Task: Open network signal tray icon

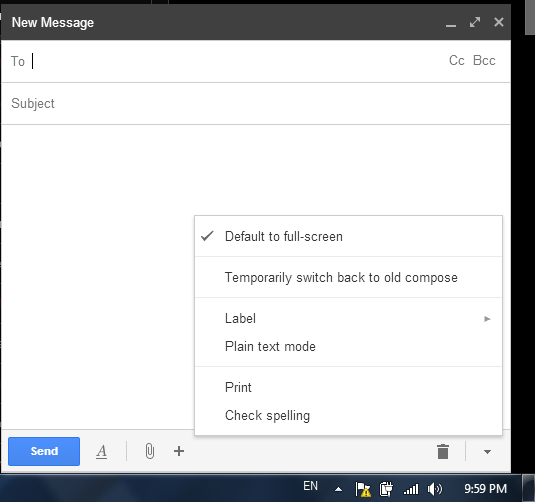Action: pos(411,490)
